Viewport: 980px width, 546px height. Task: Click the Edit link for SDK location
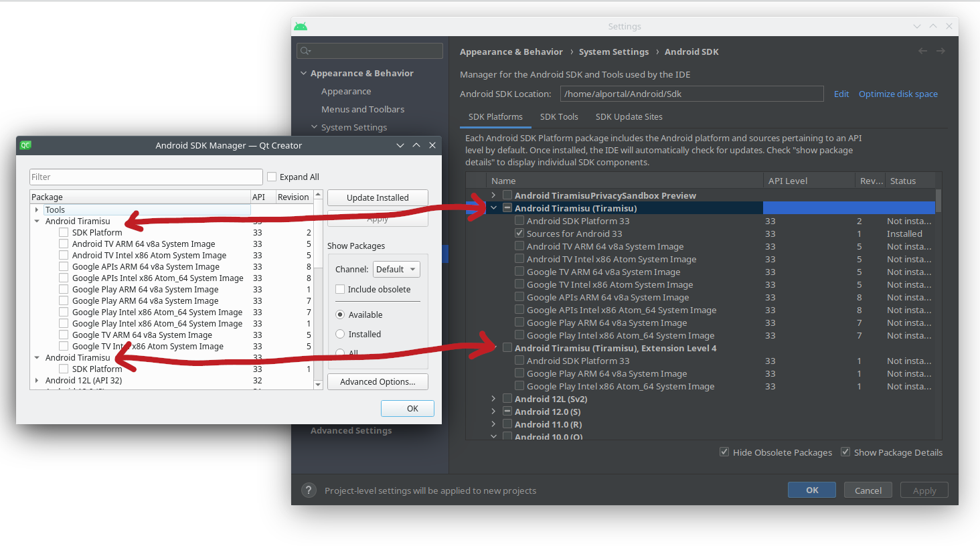pyautogui.click(x=841, y=94)
